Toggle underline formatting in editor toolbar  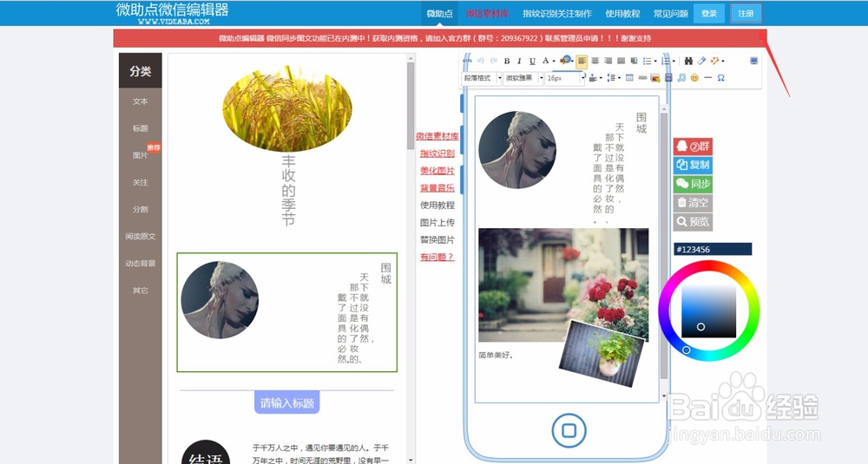pos(533,61)
